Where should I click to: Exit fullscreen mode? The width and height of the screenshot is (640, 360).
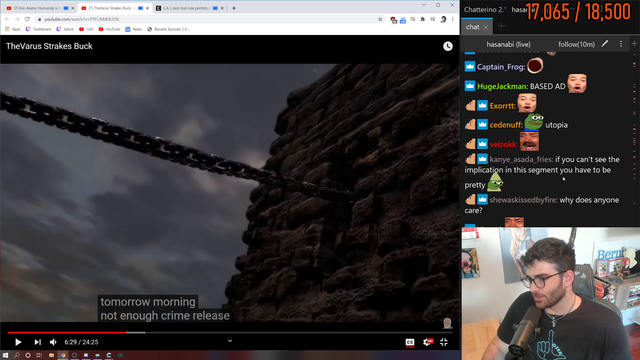coord(444,342)
